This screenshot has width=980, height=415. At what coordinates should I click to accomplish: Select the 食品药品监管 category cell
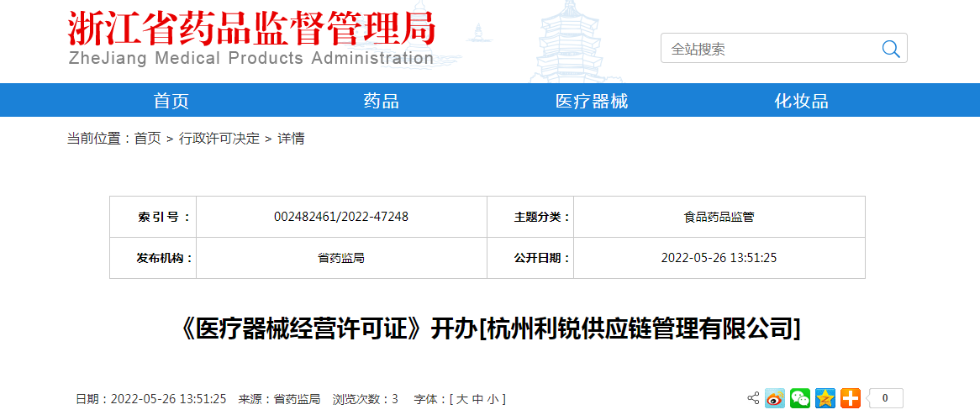(x=719, y=217)
